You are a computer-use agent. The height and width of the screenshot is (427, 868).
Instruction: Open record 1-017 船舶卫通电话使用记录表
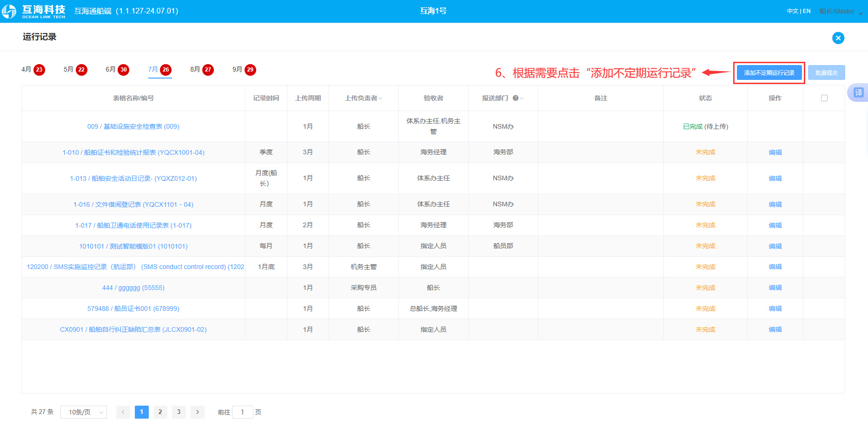point(133,225)
